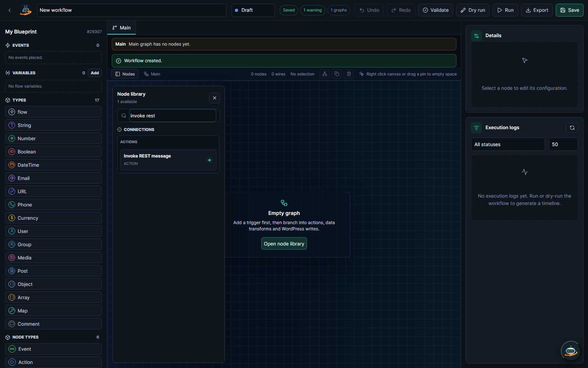The image size is (588, 368).
Task: Click the delete selection trash icon
Action: pos(349,74)
